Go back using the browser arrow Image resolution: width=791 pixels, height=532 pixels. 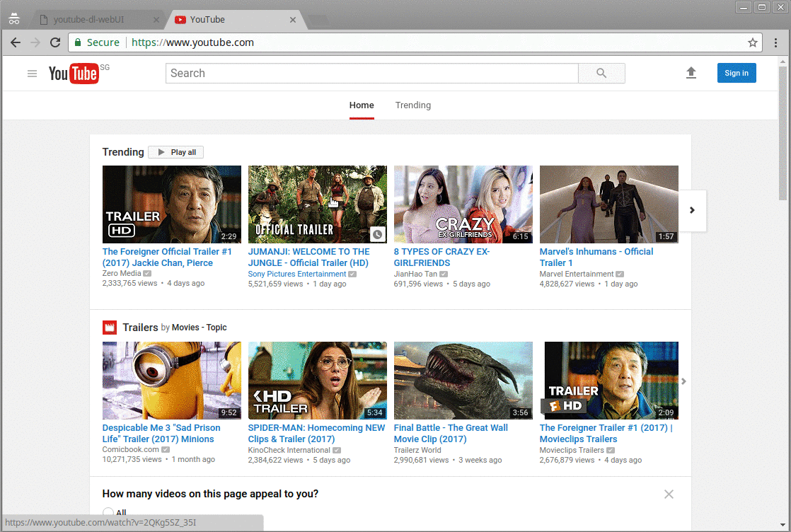[x=16, y=42]
